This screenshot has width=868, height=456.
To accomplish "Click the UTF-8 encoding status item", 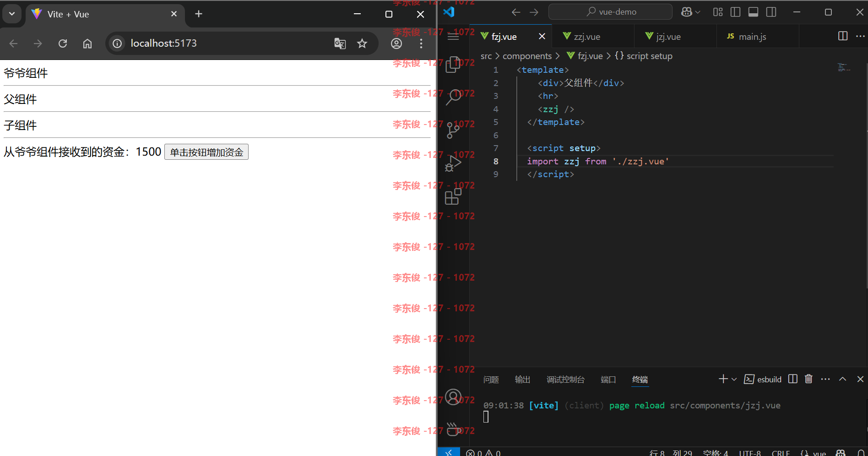I will click(750, 452).
